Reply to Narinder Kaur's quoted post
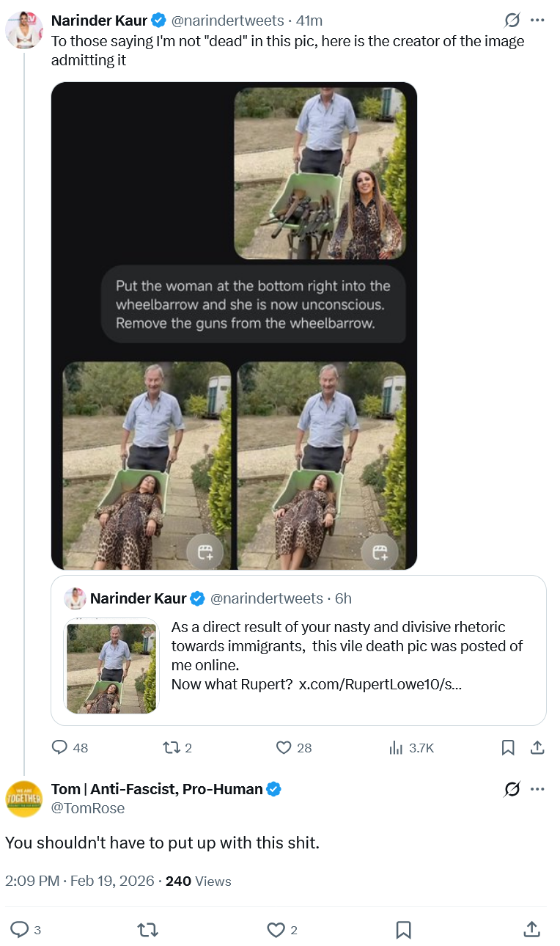 point(60,747)
